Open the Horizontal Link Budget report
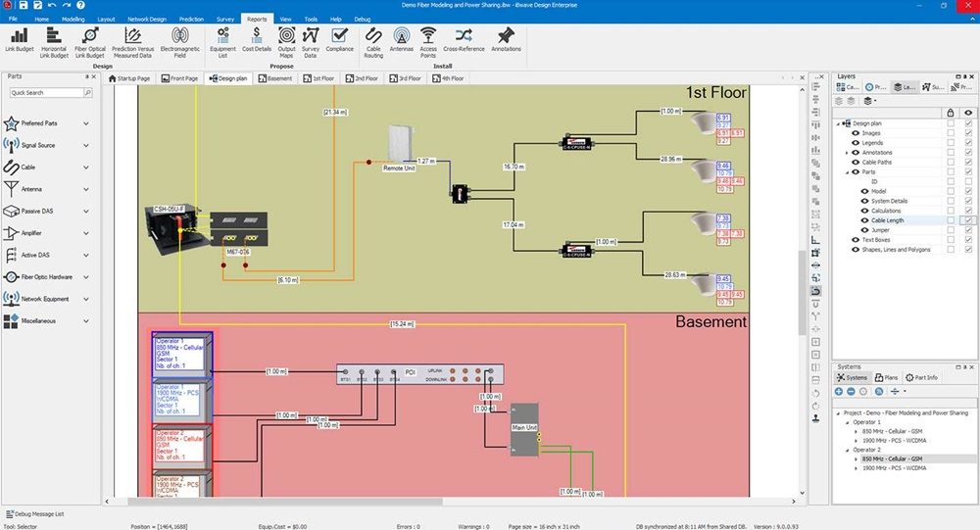Screen dimensions: 980x530 tap(54, 42)
